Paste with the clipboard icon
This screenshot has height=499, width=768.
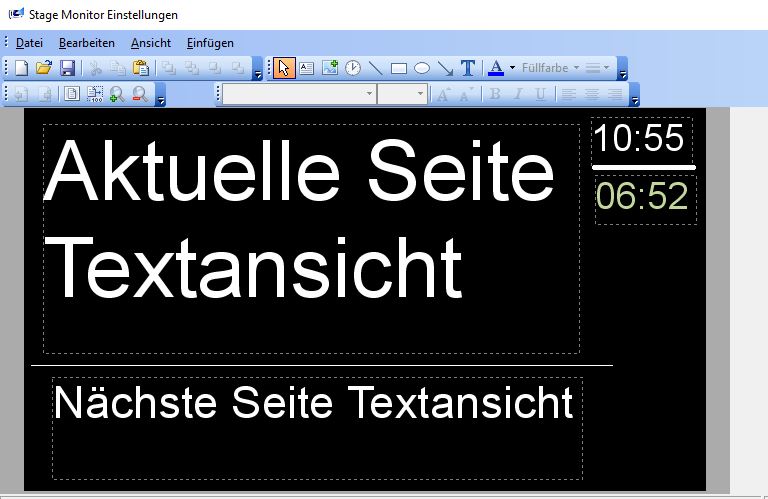point(141,68)
